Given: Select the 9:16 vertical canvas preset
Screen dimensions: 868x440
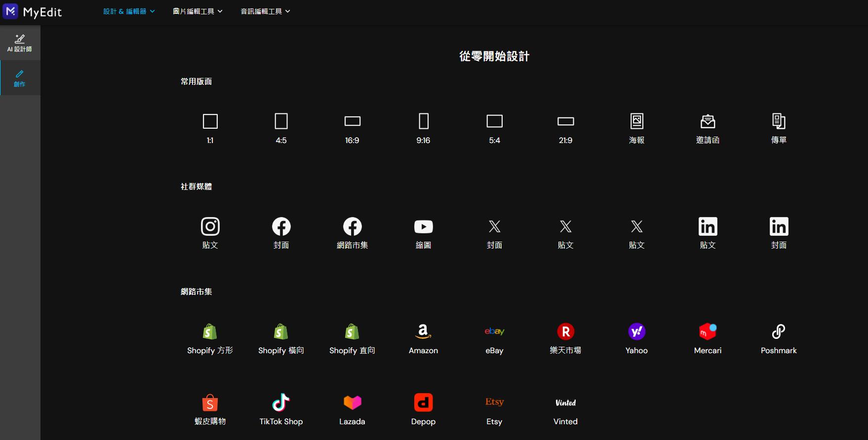Looking at the screenshot, I should click(424, 129).
